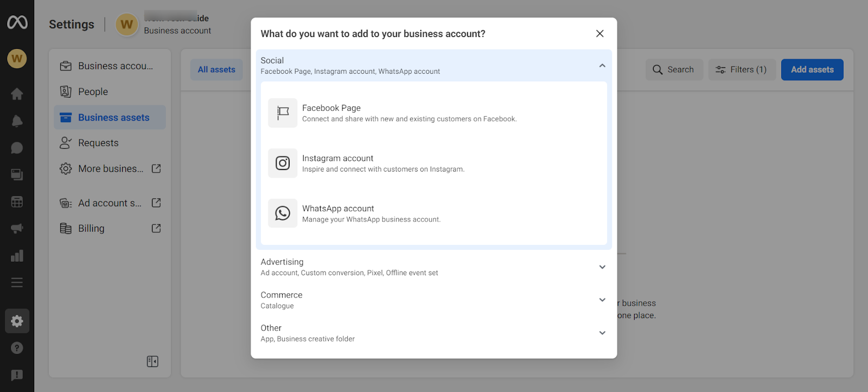Collapse the Social section chevron
868x392 pixels.
tap(602, 66)
